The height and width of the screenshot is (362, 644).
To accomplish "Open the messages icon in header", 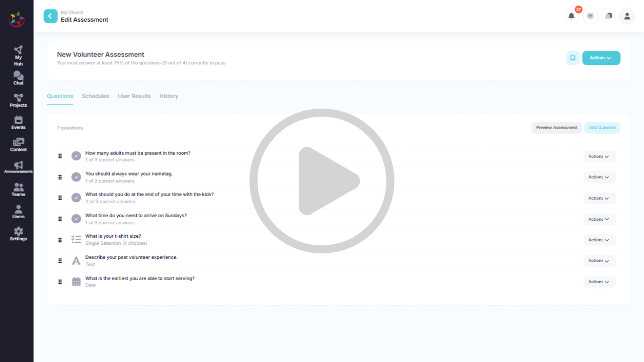I will (x=590, y=16).
